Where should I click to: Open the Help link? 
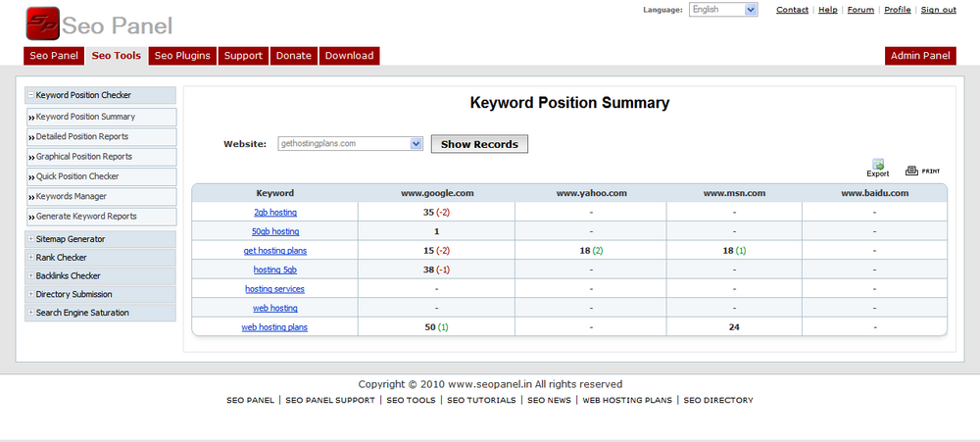[x=828, y=10]
